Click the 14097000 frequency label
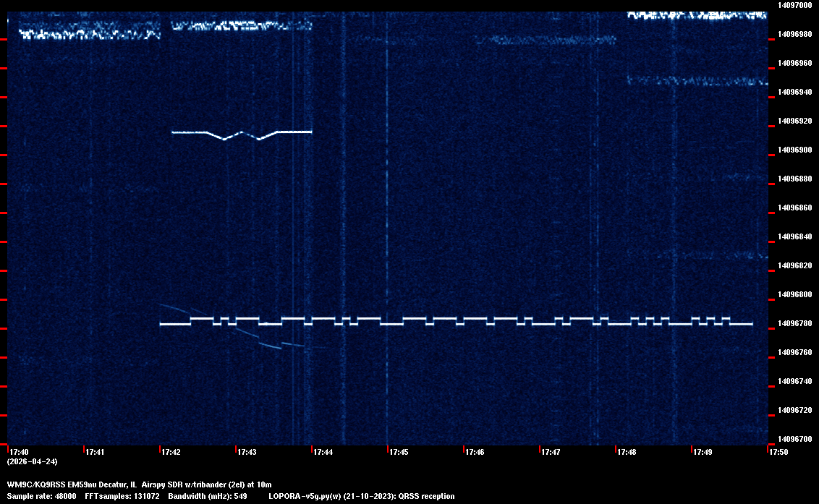 point(794,5)
